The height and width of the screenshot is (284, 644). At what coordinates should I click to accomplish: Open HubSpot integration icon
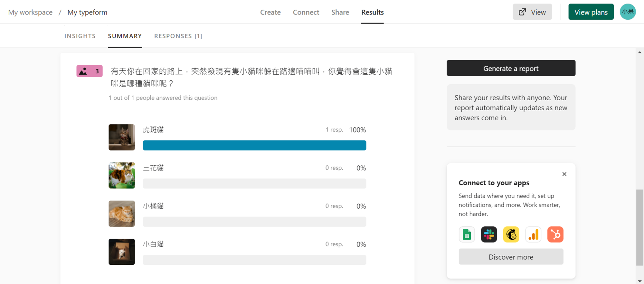point(555,234)
